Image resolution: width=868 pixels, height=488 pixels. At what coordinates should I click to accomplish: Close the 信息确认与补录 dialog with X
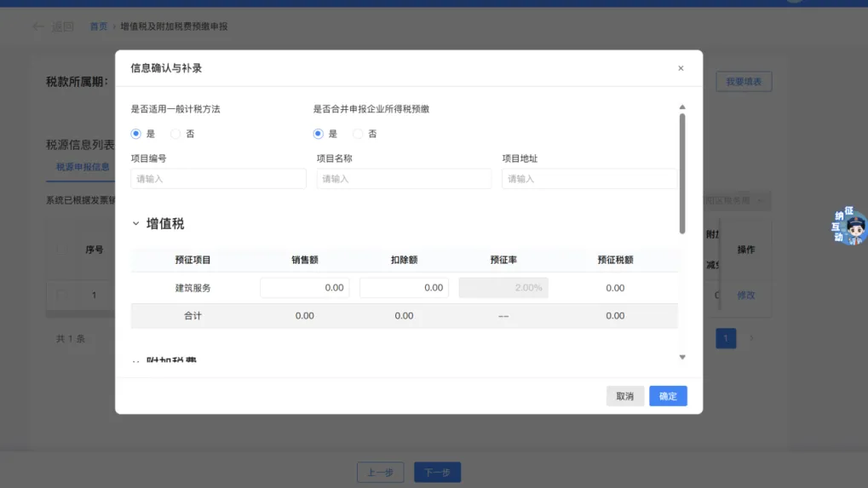point(681,68)
